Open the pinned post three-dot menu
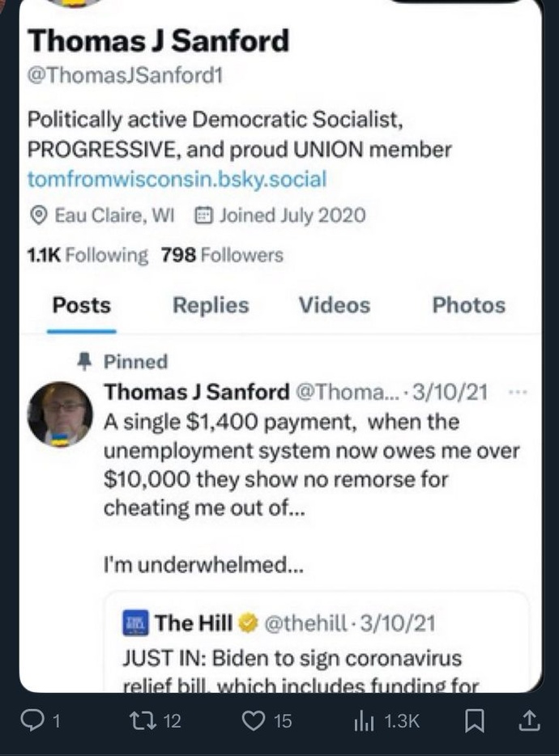 [518, 393]
